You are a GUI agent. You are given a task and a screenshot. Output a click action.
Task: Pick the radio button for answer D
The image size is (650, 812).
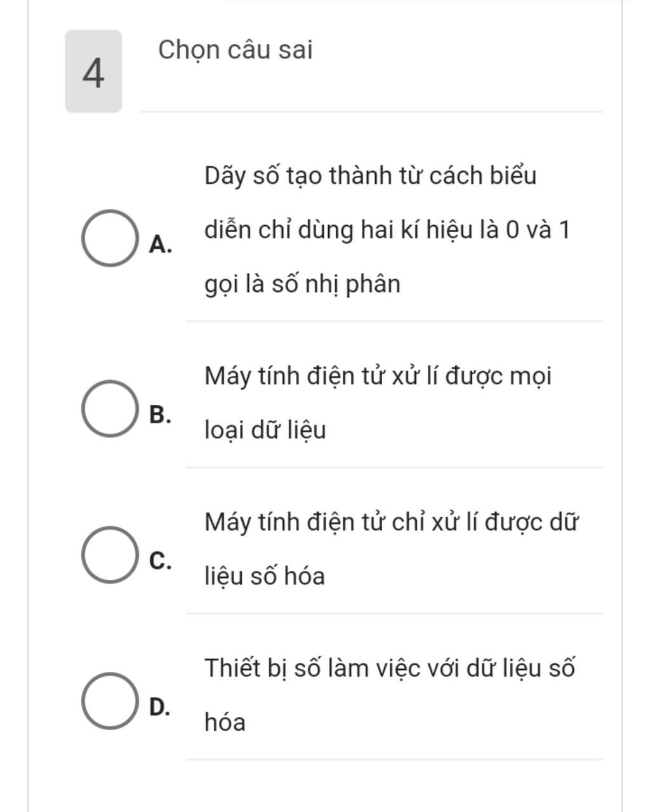pyautogui.click(x=109, y=701)
